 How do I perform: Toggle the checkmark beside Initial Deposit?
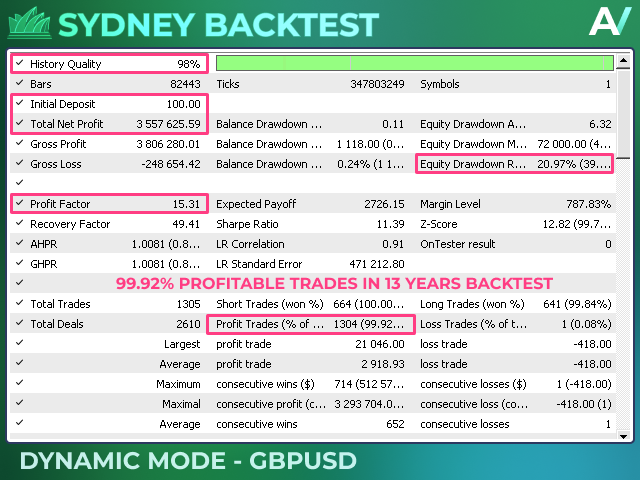pos(19,103)
